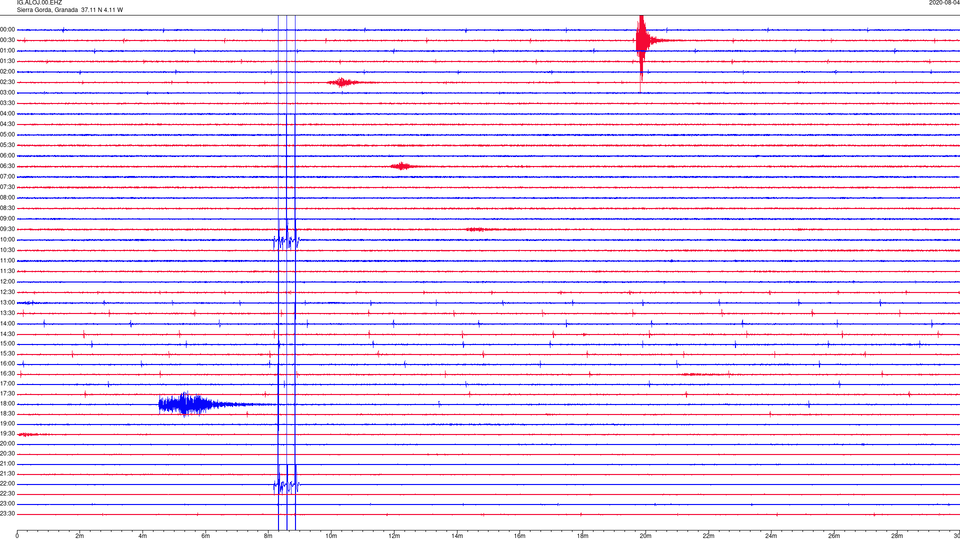Select the 01:00 trace time label
The image size is (960, 540).
(7, 51)
